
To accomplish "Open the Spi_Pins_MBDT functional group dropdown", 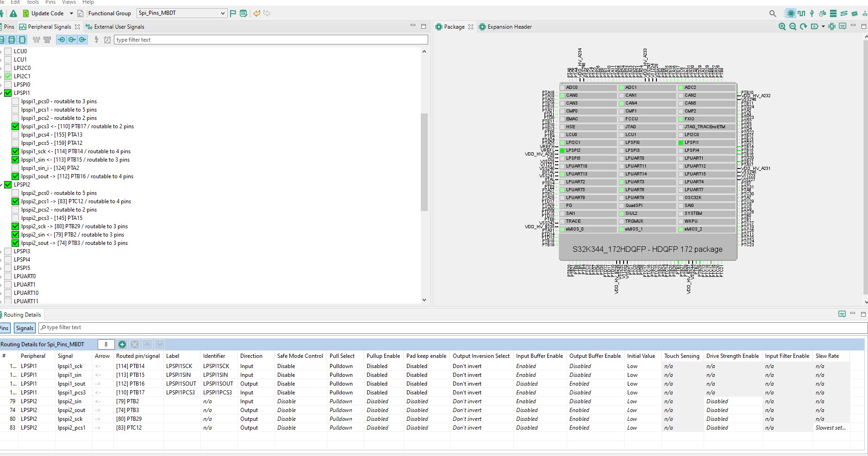I will [x=223, y=13].
